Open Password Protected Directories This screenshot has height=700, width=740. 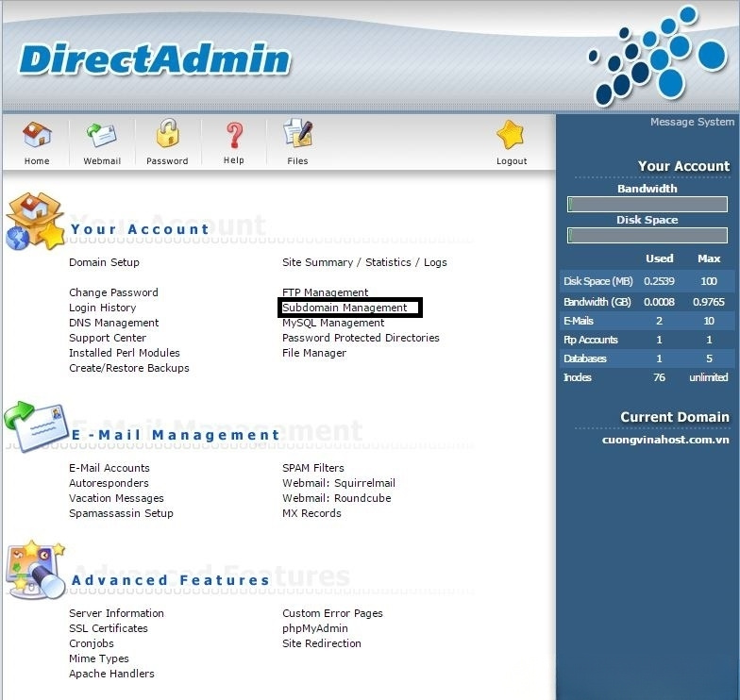[361, 338]
